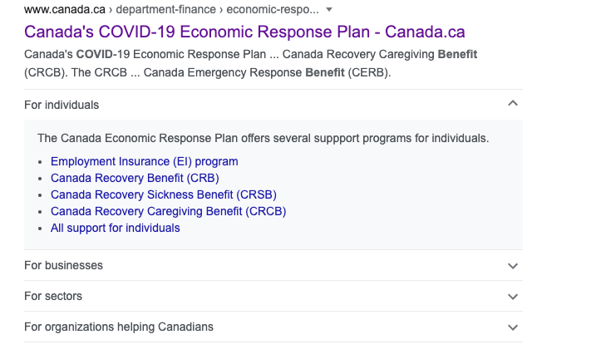Expand the For organizations helping Canadians chevron
This screenshot has width=591, height=364.
click(513, 327)
